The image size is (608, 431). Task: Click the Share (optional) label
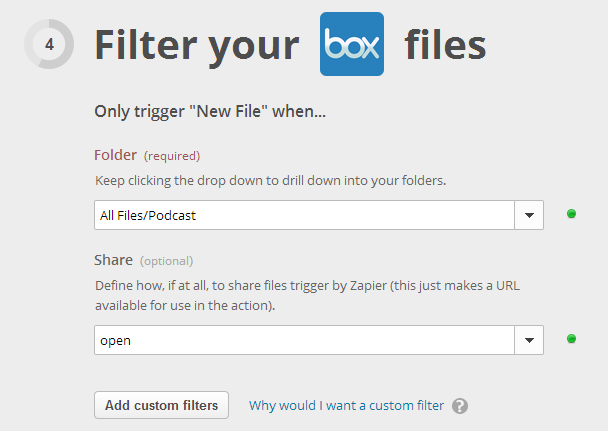[x=143, y=260]
